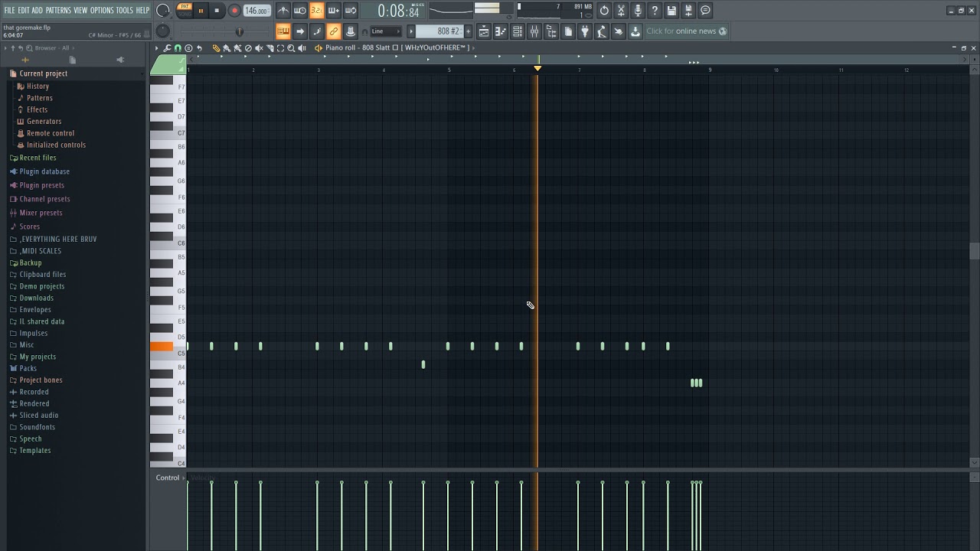Click the one-click audio recording microphone icon

click(x=638, y=10)
